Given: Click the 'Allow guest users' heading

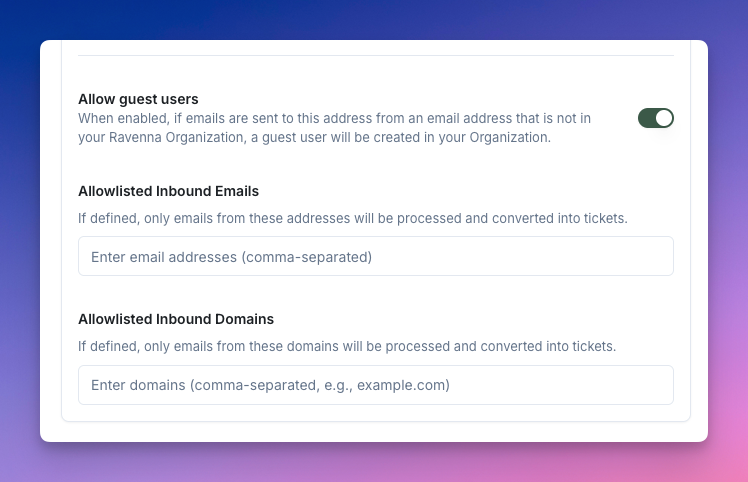Looking at the screenshot, I should pos(138,99).
